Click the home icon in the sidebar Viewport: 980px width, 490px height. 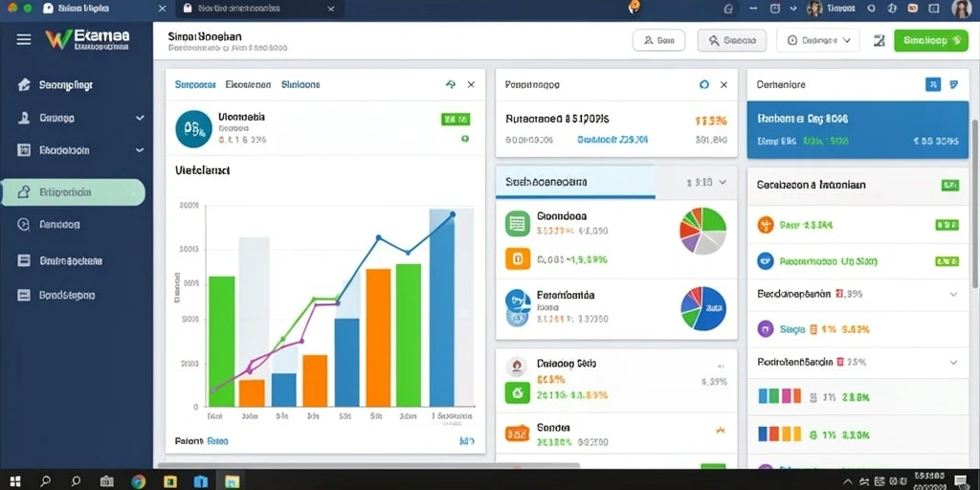(24, 85)
